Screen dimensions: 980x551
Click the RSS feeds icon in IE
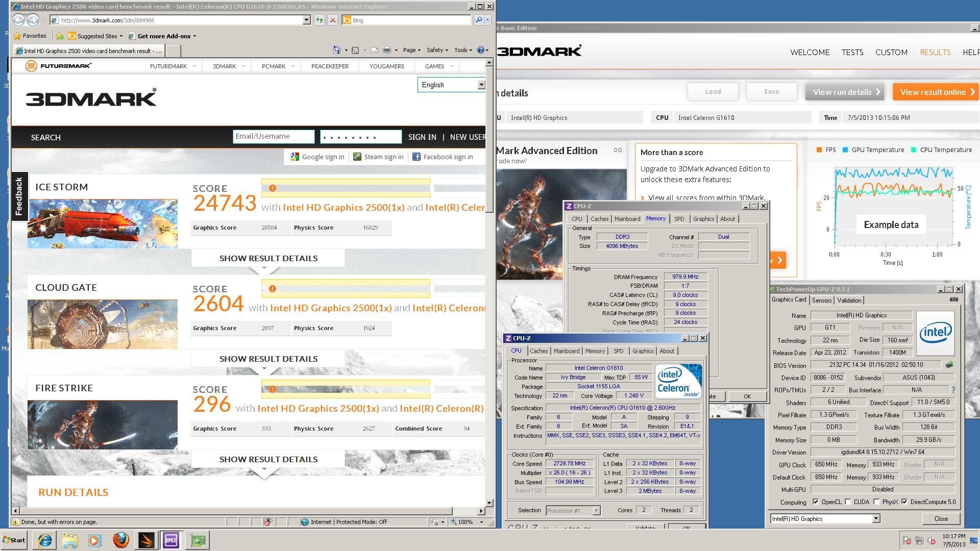[x=355, y=50]
